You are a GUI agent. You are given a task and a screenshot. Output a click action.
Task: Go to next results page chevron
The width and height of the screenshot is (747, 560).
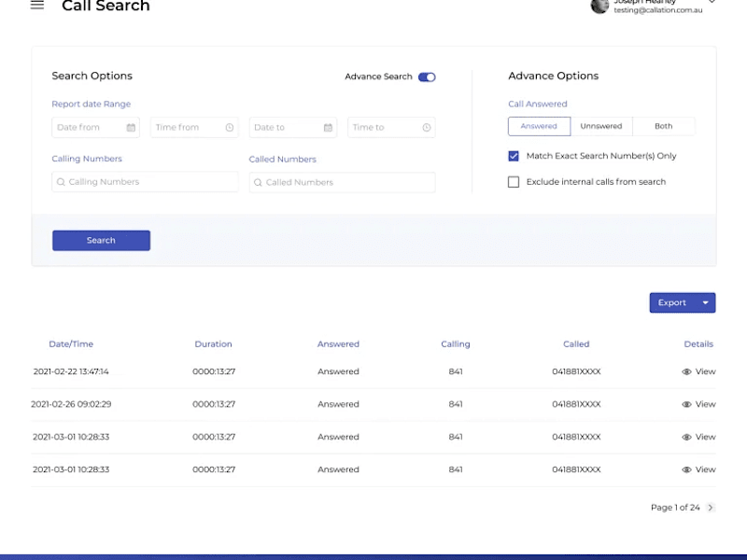click(711, 508)
